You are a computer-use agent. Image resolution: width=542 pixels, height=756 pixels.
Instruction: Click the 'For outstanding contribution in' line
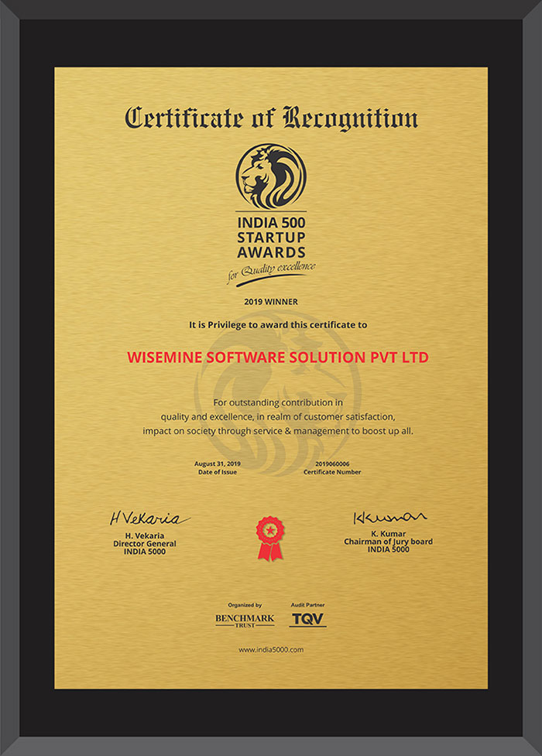click(x=278, y=402)
